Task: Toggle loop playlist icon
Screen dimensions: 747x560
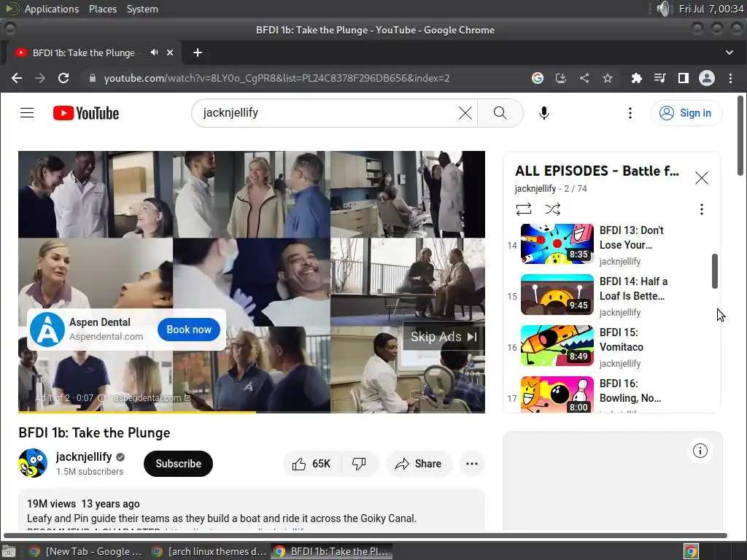Action: 523,209
